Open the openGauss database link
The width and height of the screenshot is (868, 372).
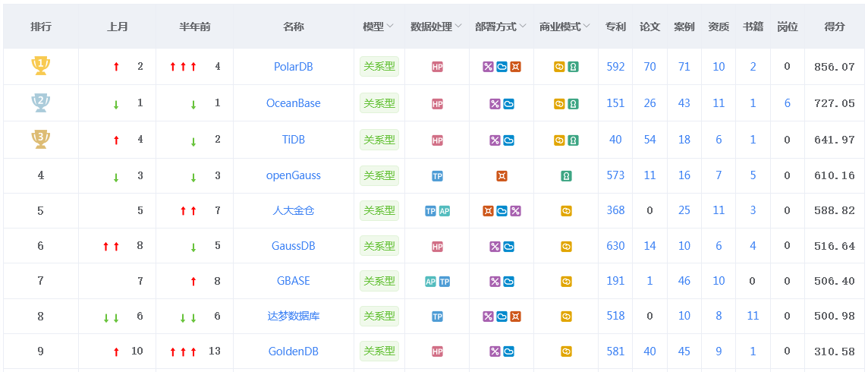point(294,175)
